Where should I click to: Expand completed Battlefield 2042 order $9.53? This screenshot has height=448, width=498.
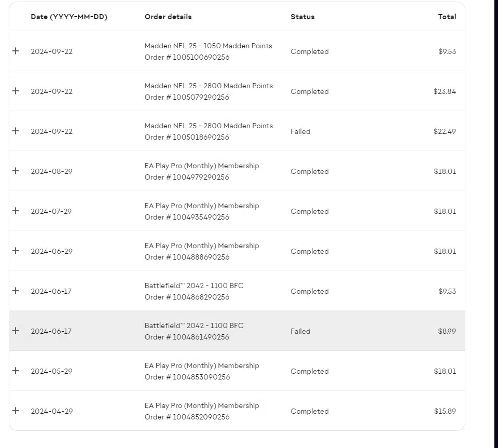[x=16, y=291]
